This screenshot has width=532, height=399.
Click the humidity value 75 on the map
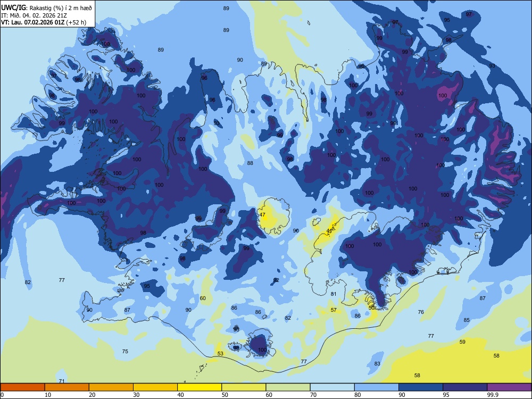tap(125, 351)
